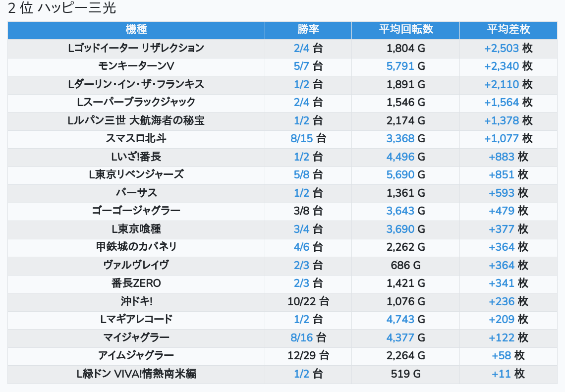Select the モンキーターンV machine name

[x=136, y=66]
